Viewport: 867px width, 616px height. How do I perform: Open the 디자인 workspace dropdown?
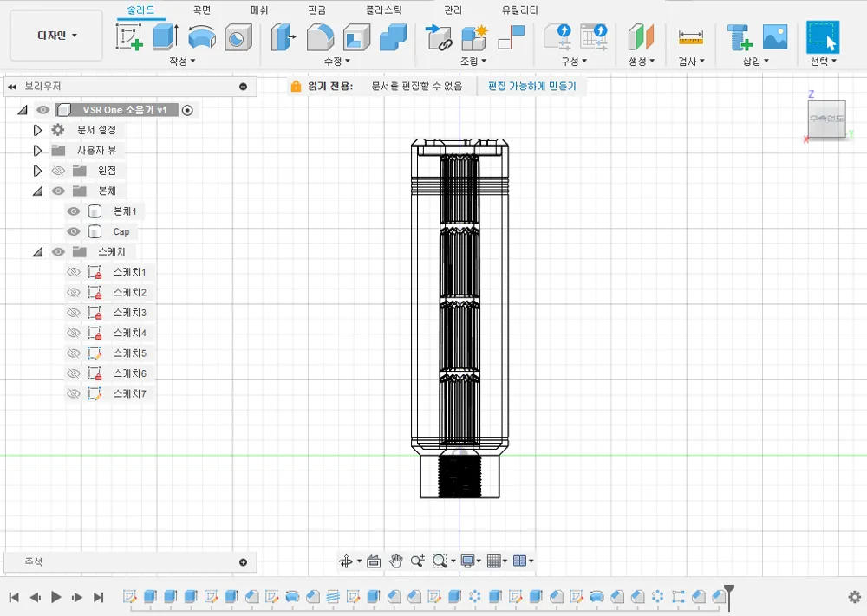point(56,36)
